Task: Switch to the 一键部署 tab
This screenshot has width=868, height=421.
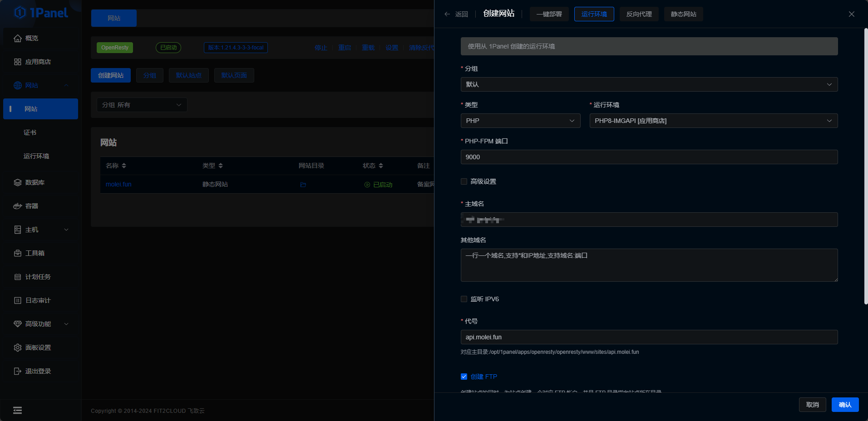Action: [549, 14]
